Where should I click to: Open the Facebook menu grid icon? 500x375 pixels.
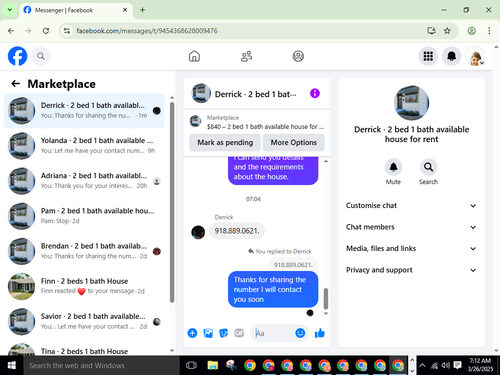[x=428, y=56]
